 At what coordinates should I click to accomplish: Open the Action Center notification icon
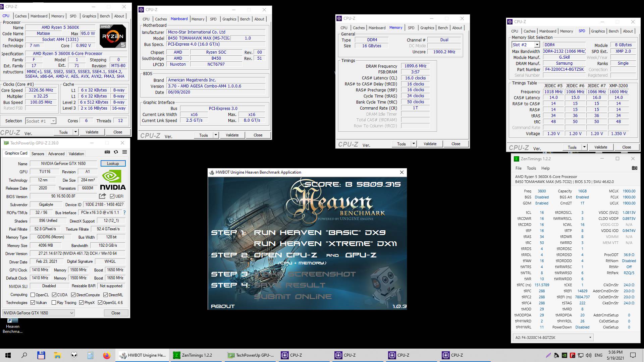pyautogui.click(x=633, y=355)
